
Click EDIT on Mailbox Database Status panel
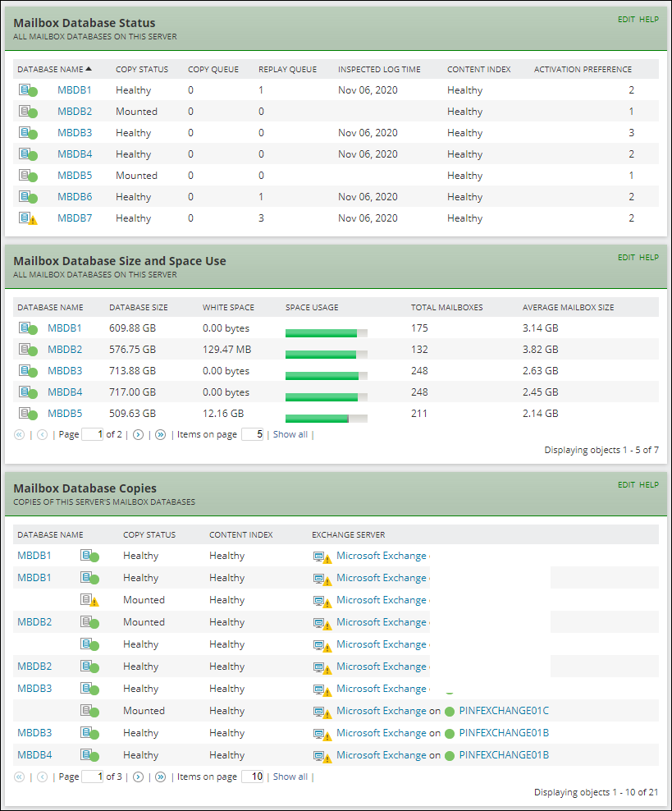[x=626, y=19]
